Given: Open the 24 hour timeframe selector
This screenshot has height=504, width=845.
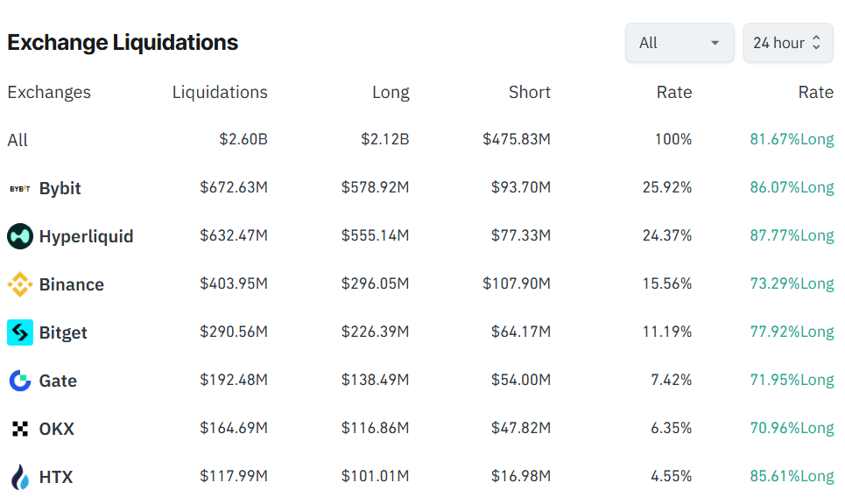Looking at the screenshot, I should tap(787, 42).
